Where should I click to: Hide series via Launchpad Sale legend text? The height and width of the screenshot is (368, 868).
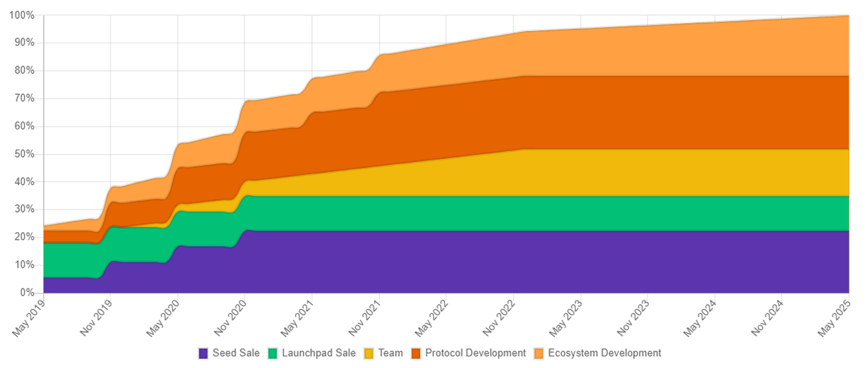(x=318, y=354)
